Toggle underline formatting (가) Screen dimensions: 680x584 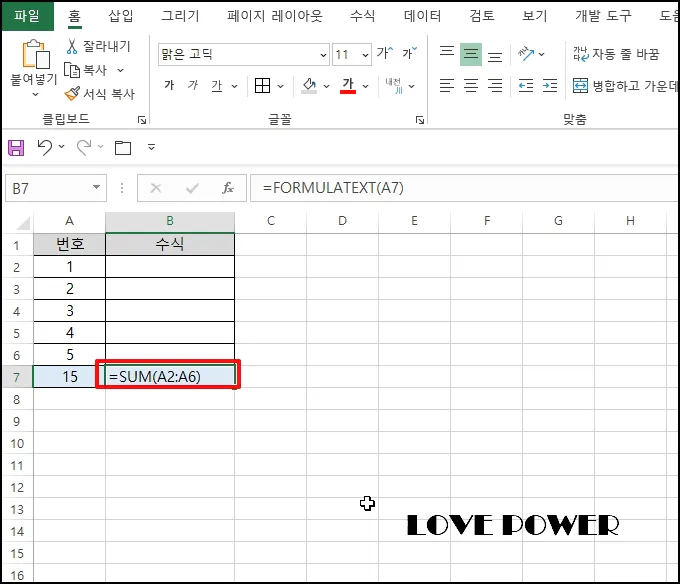[x=217, y=85]
